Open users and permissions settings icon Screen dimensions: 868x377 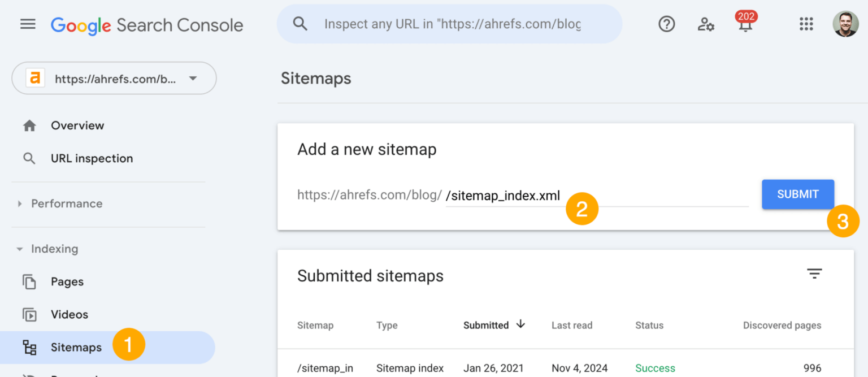(705, 24)
